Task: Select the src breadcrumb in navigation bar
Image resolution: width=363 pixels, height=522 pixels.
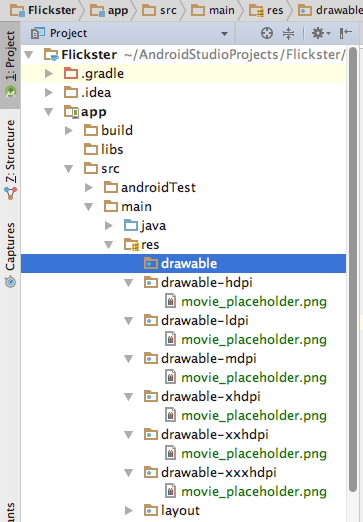Action: (160, 10)
